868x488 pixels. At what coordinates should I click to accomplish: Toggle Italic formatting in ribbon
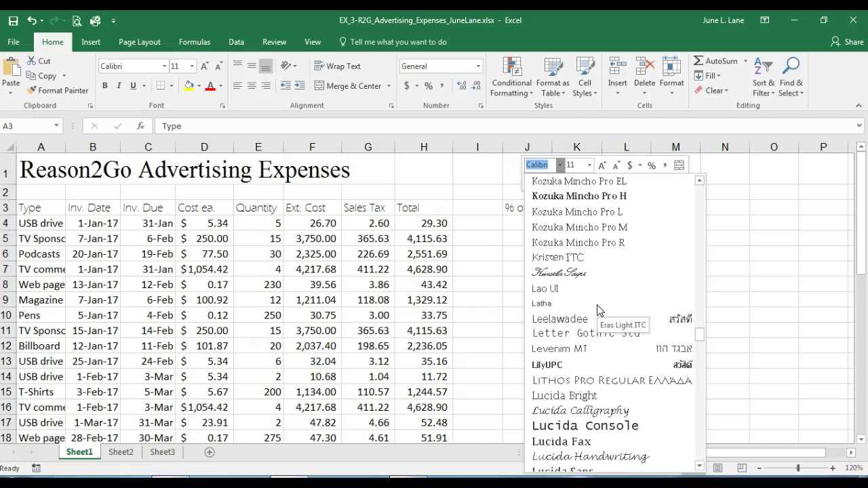[119, 86]
